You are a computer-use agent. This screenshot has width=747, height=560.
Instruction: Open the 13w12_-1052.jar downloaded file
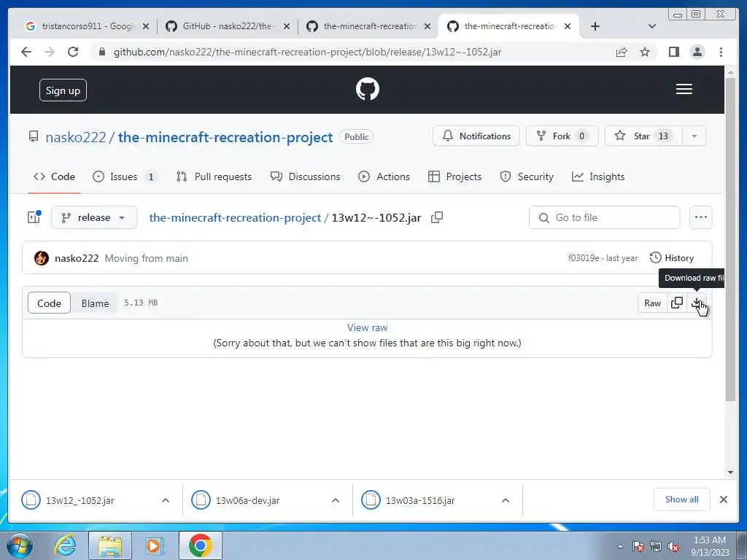click(x=80, y=500)
